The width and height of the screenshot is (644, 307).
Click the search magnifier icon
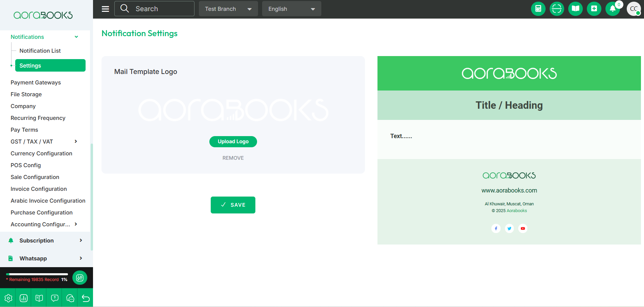pos(125,8)
